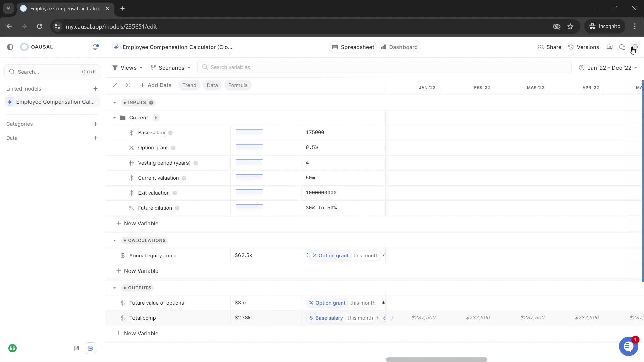
Task: Click info dot next to Vesting period
Action: (x=196, y=163)
